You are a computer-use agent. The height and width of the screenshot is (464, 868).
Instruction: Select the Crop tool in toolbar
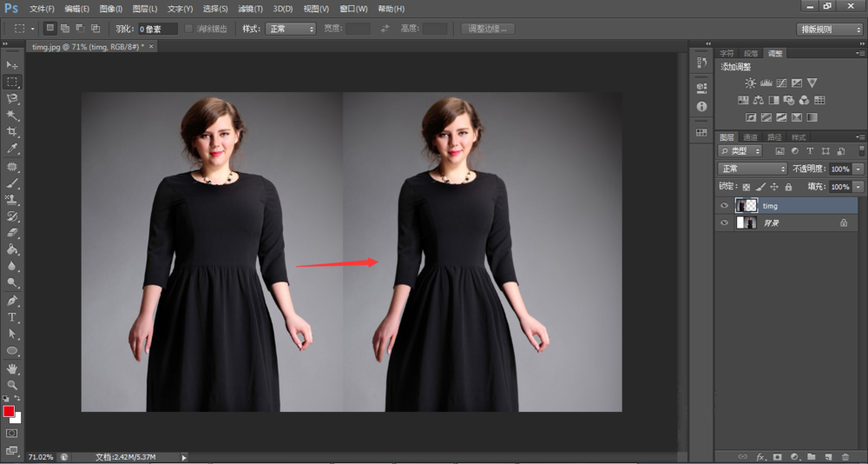tap(12, 132)
